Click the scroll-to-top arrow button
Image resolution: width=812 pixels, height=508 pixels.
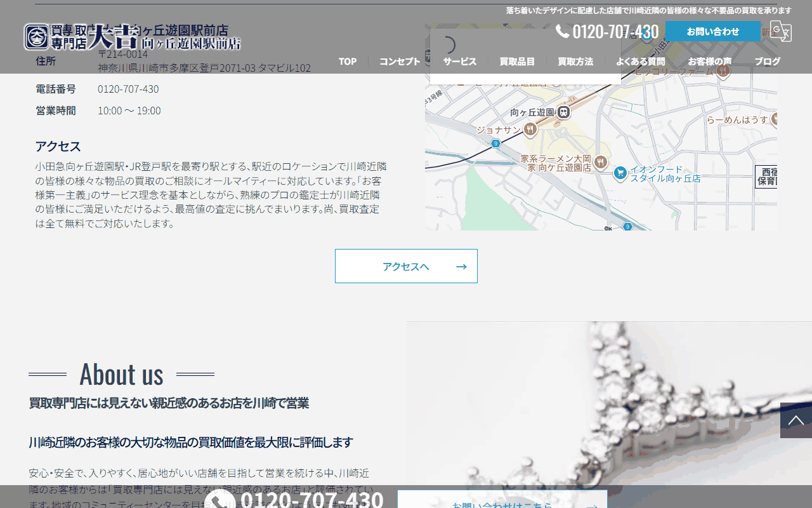[x=796, y=420]
